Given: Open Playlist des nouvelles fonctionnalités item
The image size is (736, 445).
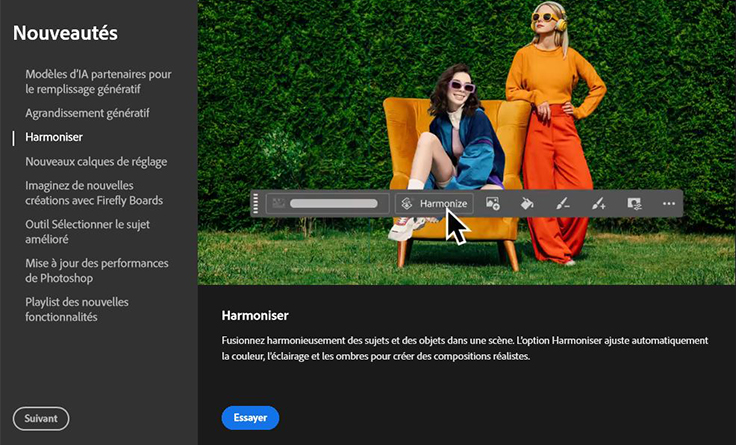Looking at the screenshot, I should click(x=77, y=309).
